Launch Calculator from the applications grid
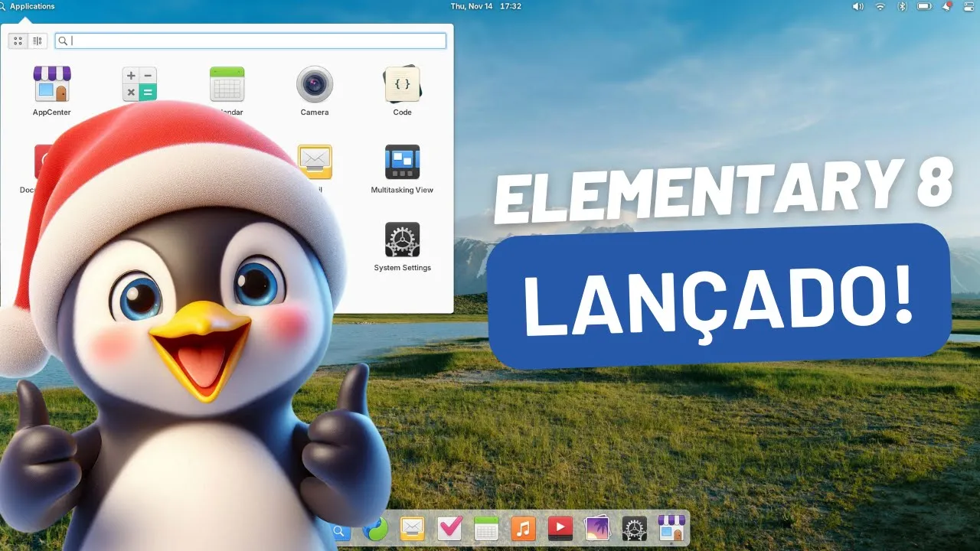 pos(139,84)
